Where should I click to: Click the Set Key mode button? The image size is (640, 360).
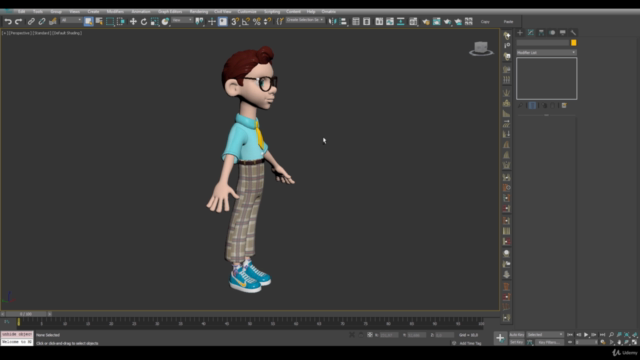[517, 342]
